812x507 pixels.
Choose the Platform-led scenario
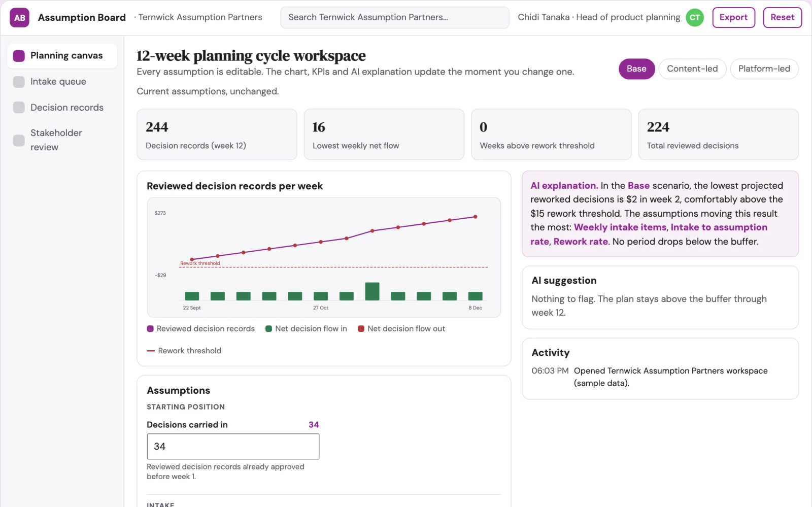click(x=764, y=69)
